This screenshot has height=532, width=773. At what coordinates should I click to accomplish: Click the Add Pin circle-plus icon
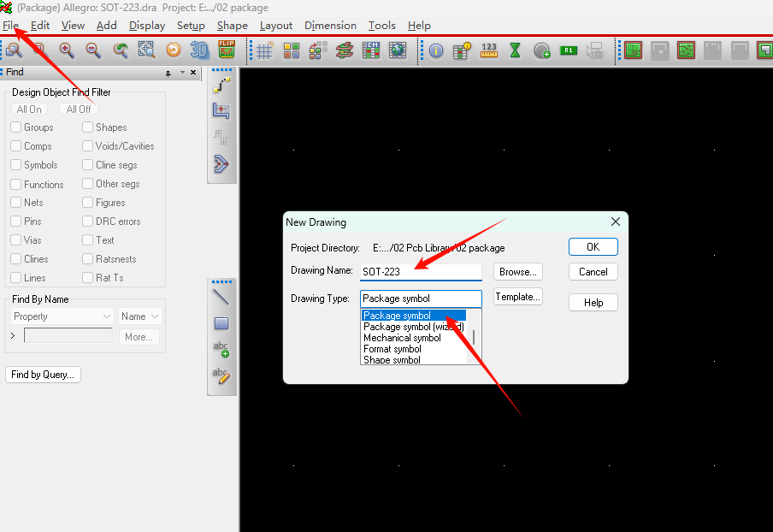tap(542, 50)
